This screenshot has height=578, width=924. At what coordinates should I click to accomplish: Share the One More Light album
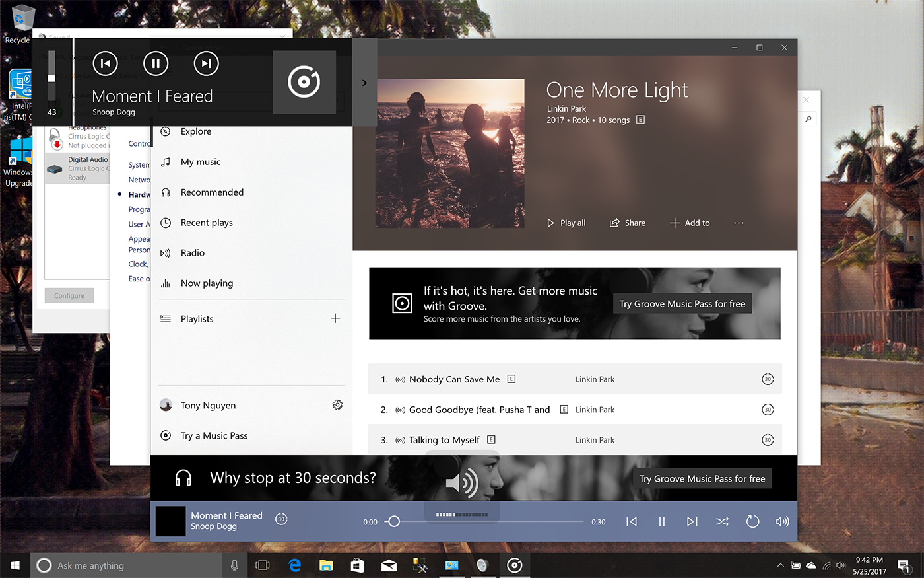[627, 223]
